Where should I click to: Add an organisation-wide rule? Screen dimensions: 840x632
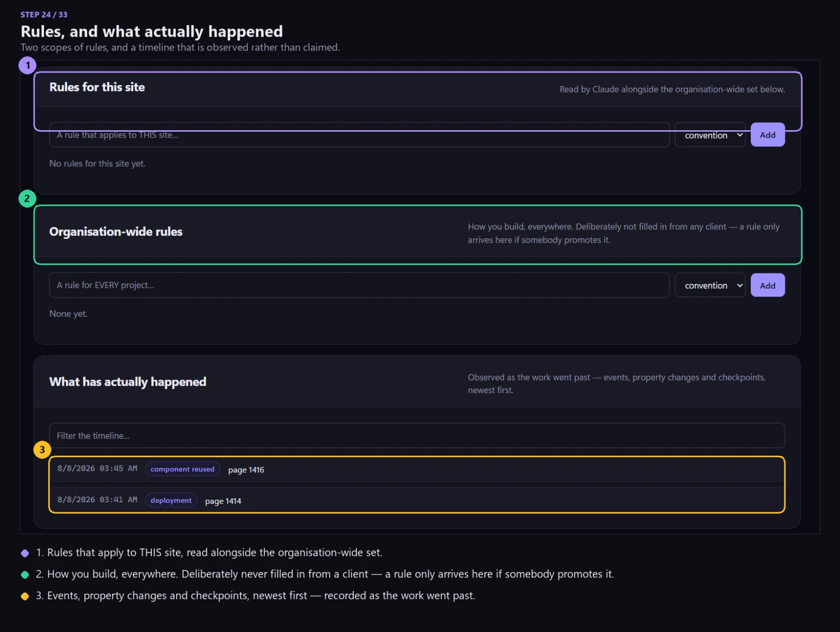point(768,285)
